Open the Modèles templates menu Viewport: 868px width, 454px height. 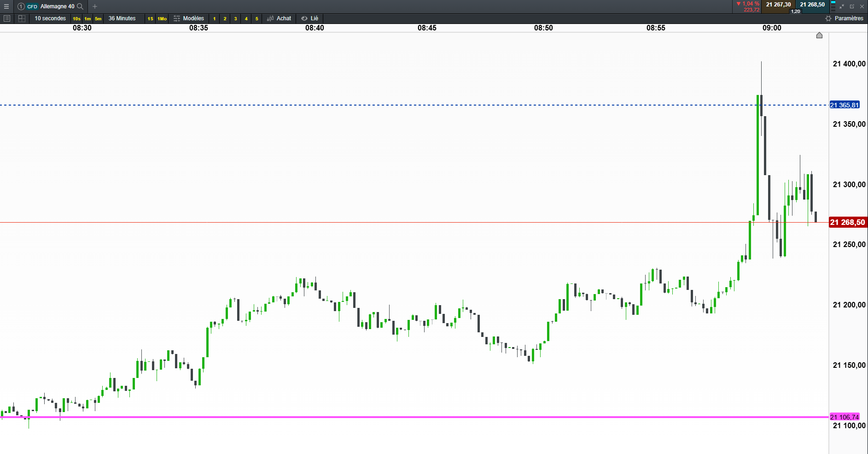tap(189, 18)
